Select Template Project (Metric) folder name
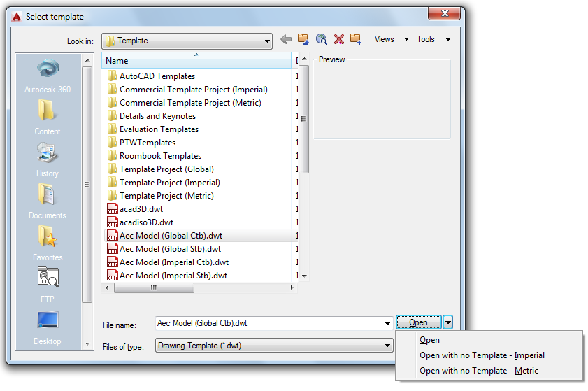The image size is (588, 391). tap(166, 196)
